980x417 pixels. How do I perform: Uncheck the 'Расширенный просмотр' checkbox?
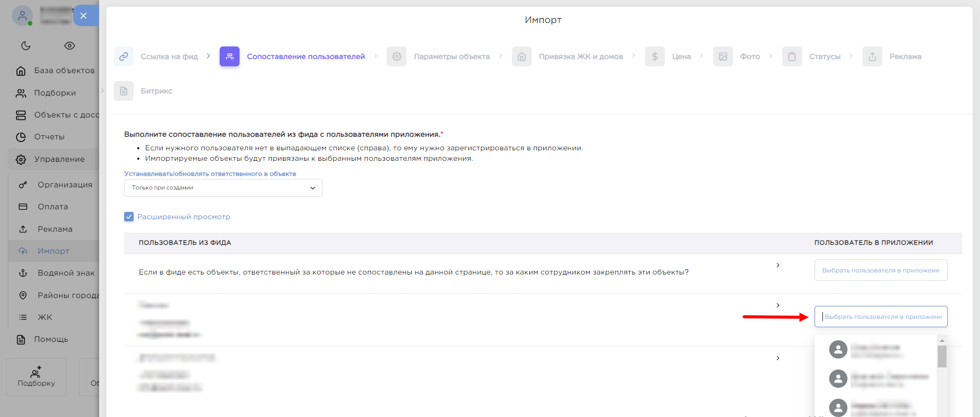(129, 217)
